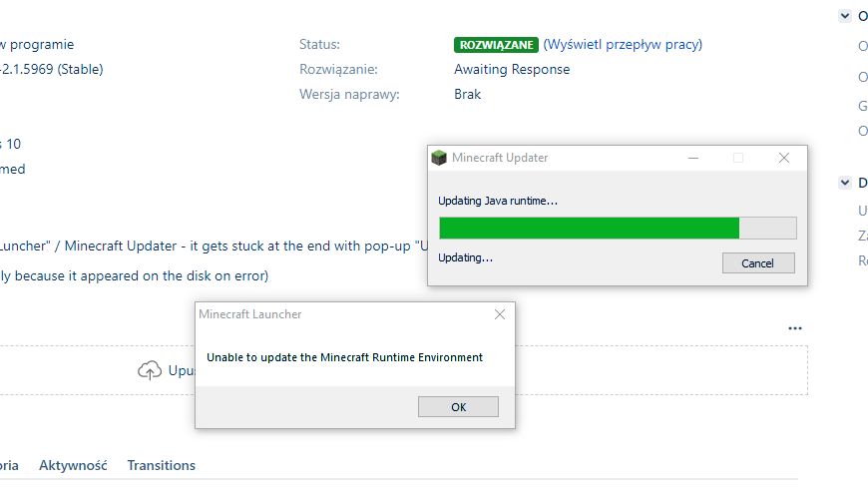
Task: Collapse the top right sidebar section
Action: pos(845,16)
